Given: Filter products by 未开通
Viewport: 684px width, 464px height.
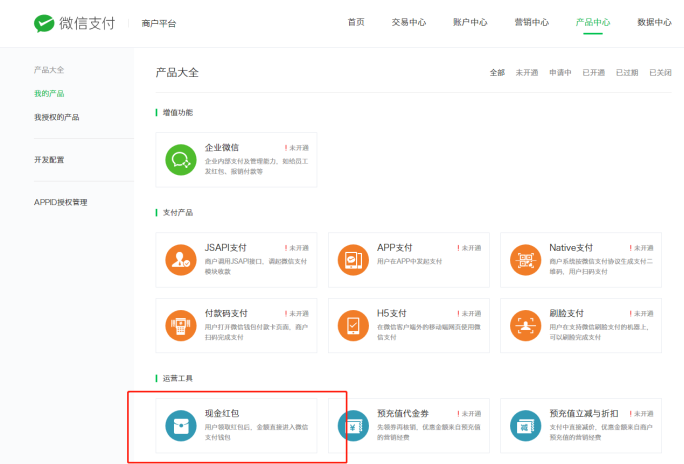Looking at the screenshot, I should [x=527, y=72].
